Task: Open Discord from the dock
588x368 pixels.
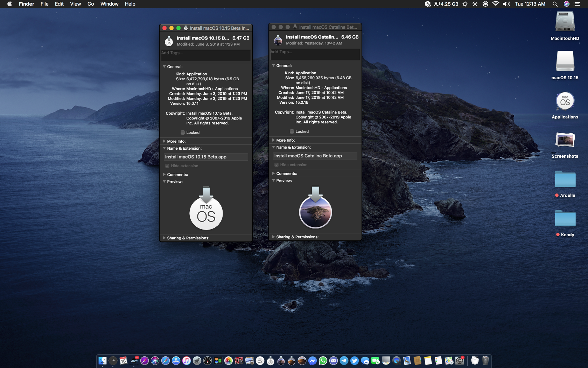Action: [334, 361]
